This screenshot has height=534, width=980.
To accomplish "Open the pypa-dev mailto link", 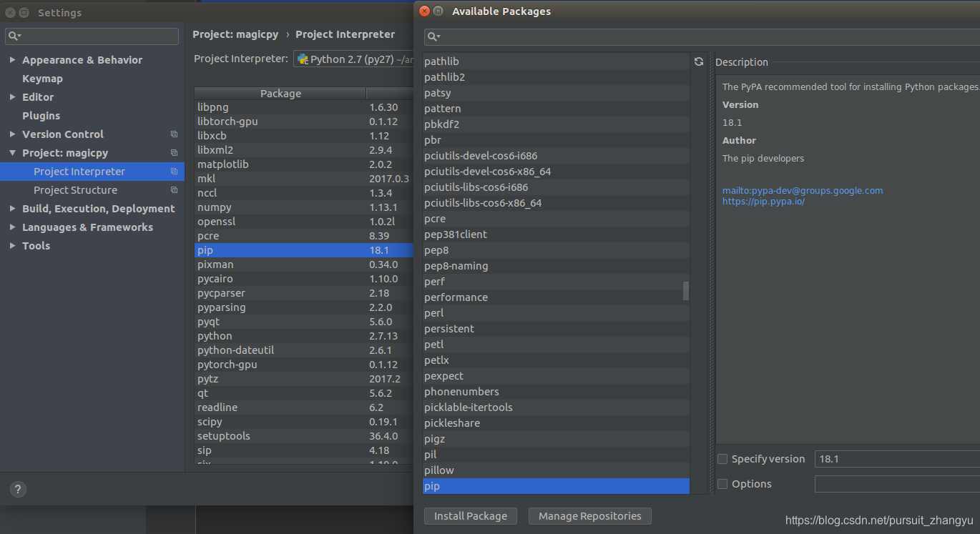I will (803, 191).
